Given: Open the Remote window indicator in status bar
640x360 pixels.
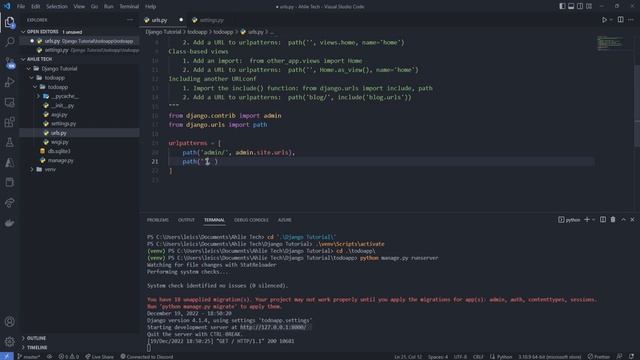Looking at the screenshot, I should (x=7, y=356).
